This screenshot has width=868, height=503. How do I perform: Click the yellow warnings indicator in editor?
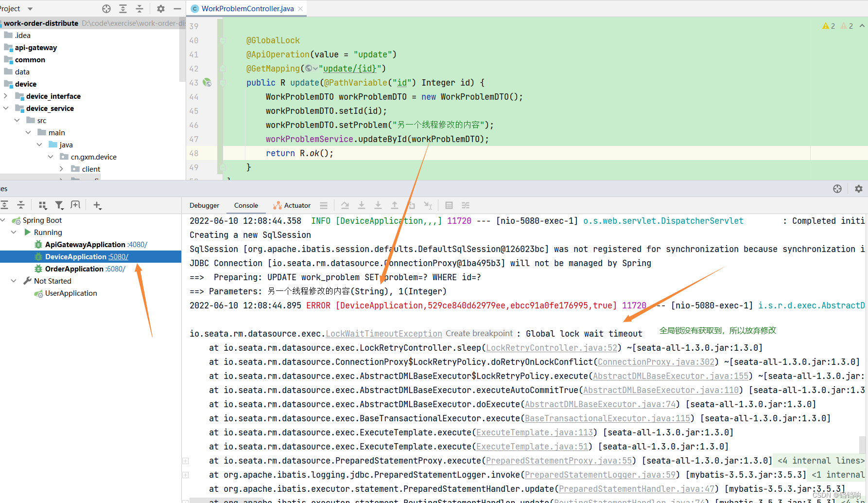point(829,26)
